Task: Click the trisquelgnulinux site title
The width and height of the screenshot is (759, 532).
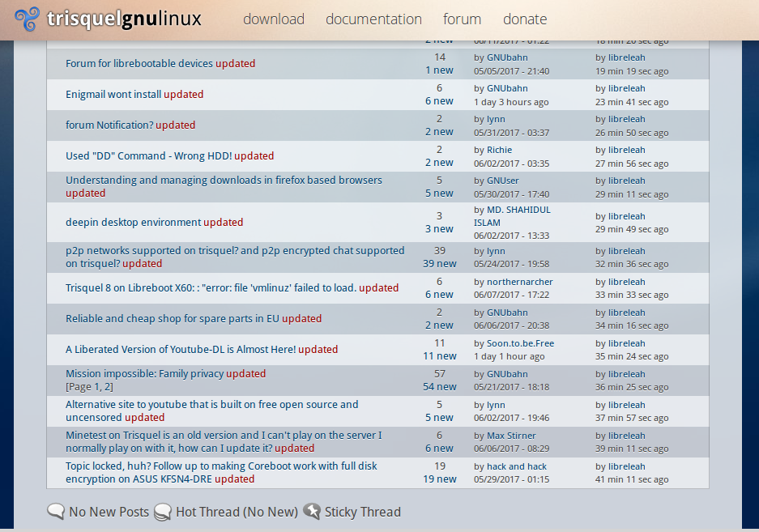Action: [124, 19]
